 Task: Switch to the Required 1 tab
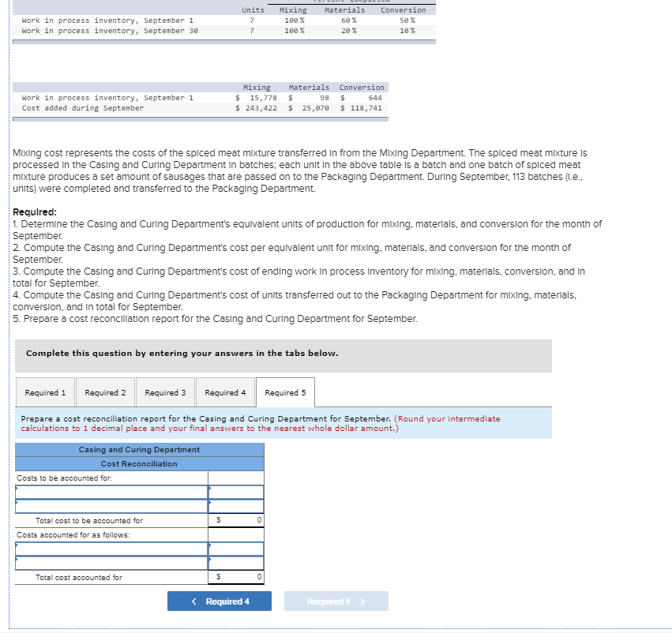coord(45,392)
